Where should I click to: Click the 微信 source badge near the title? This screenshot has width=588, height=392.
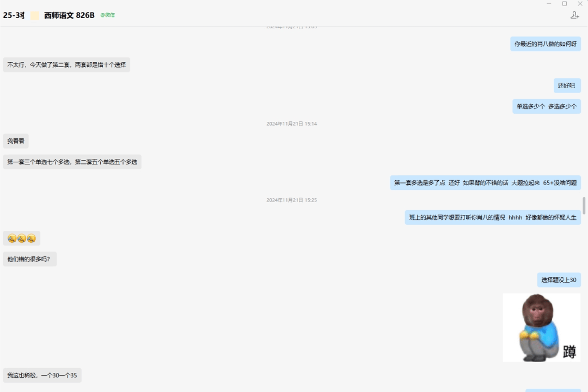(x=108, y=15)
